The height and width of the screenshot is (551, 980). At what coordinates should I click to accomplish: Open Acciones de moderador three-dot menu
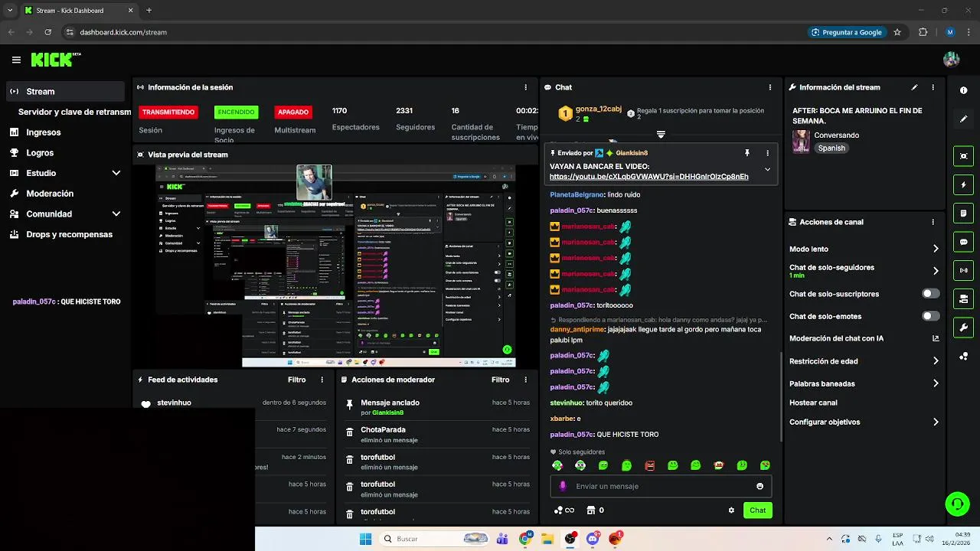(x=525, y=380)
